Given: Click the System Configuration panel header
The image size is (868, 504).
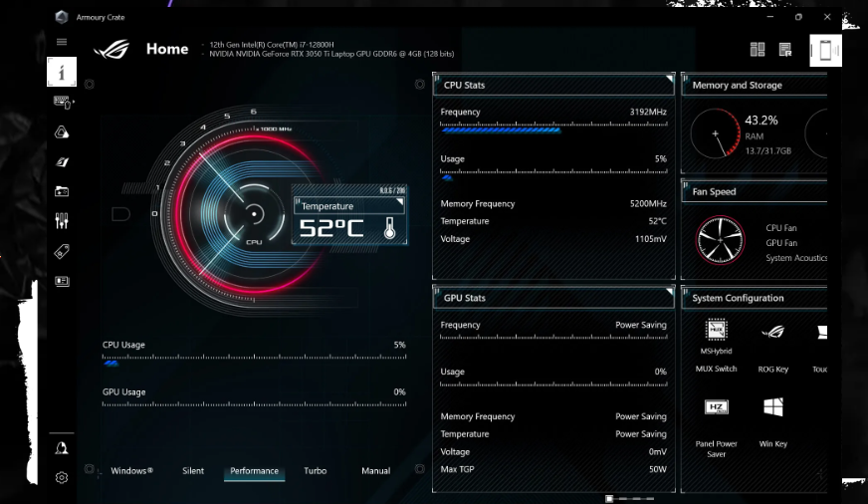Looking at the screenshot, I should (x=755, y=298).
